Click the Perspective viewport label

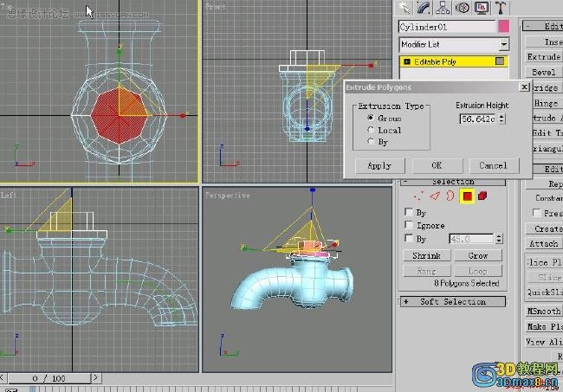(228, 196)
